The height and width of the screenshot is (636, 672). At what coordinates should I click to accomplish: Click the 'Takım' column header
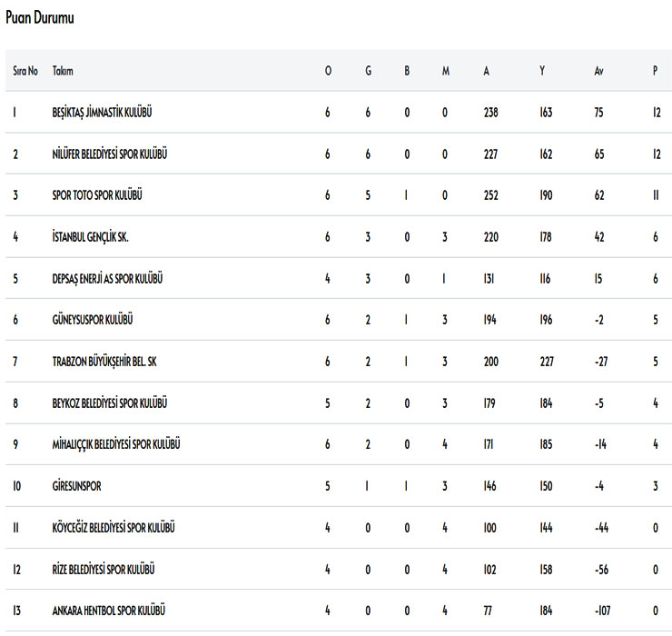point(63,71)
